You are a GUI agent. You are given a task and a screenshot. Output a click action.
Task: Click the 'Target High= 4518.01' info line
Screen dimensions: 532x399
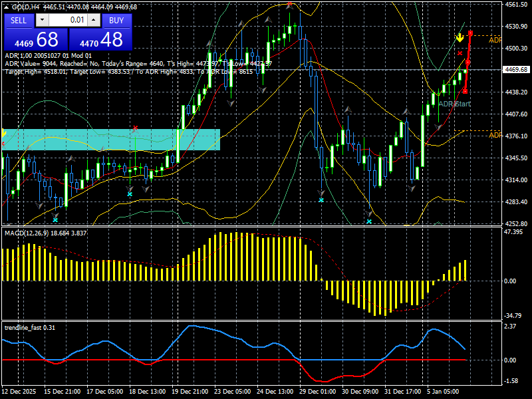point(128,72)
